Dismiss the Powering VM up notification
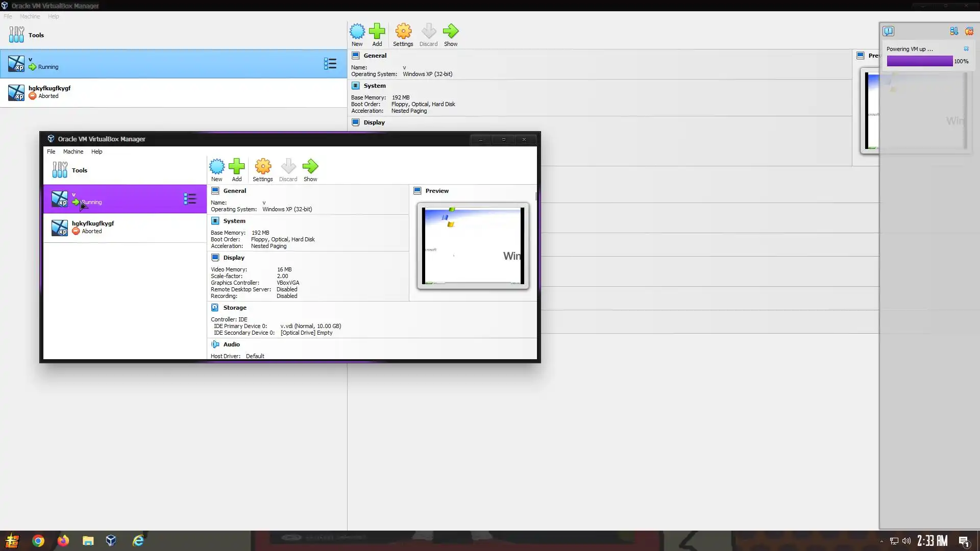Screen dimensions: 980x551 coord(966,49)
